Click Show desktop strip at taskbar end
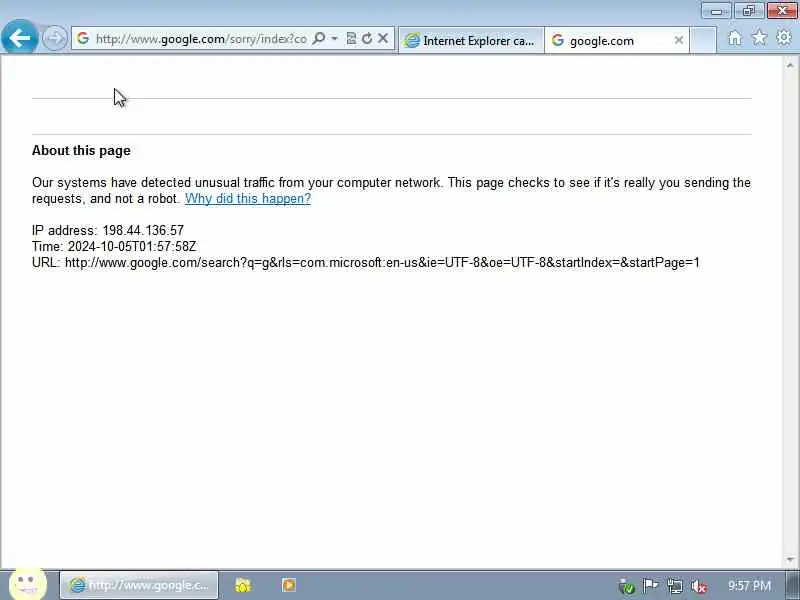The image size is (800, 600). click(792, 585)
